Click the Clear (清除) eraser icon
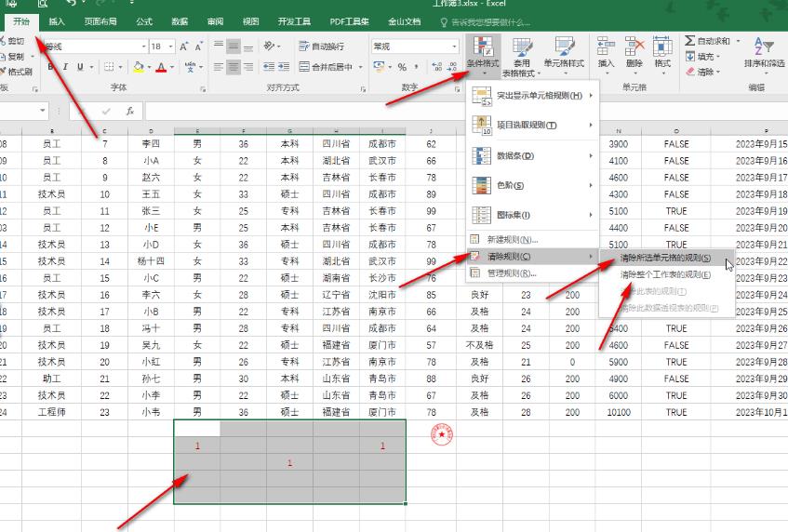Screen dimensions: 788x532 click(690, 72)
